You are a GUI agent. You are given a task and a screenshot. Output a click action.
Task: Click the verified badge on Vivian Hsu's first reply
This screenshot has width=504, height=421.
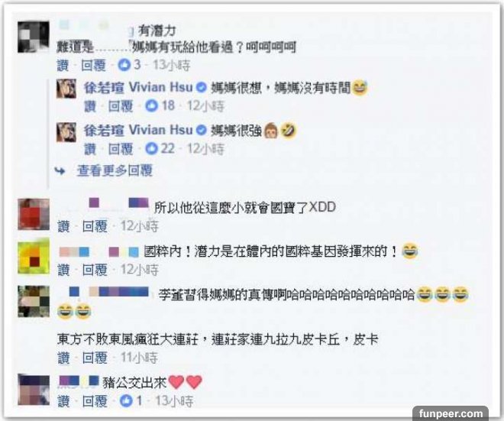coord(201,87)
